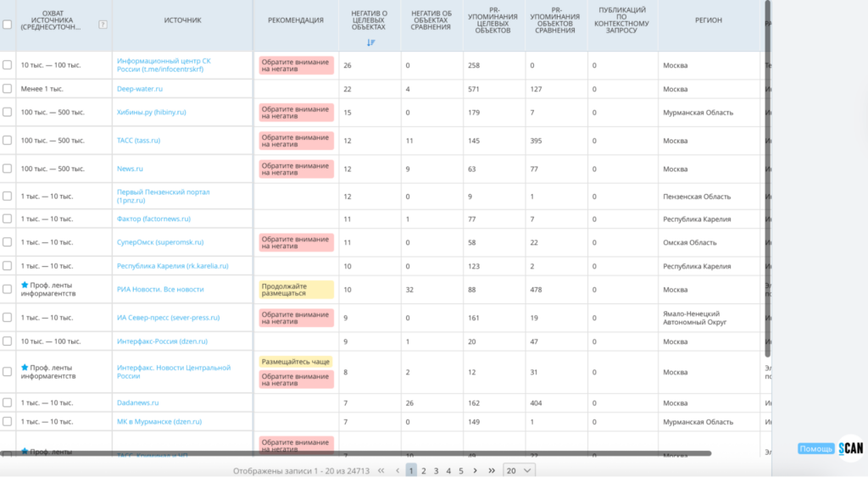This screenshot has width=868, height=477.
Task: Open the Dadanews.ru source link
Action: click(x=137, y=402)
